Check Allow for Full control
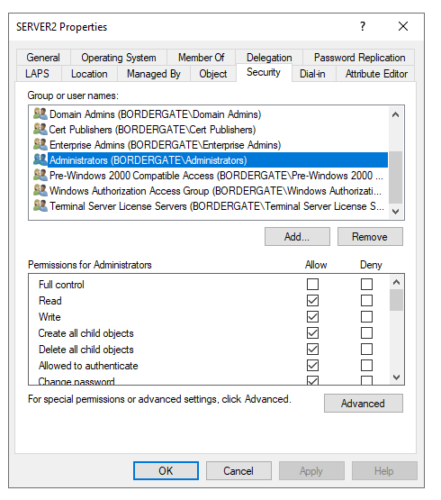This screenshot has height=500, width=441. (313, 284)
